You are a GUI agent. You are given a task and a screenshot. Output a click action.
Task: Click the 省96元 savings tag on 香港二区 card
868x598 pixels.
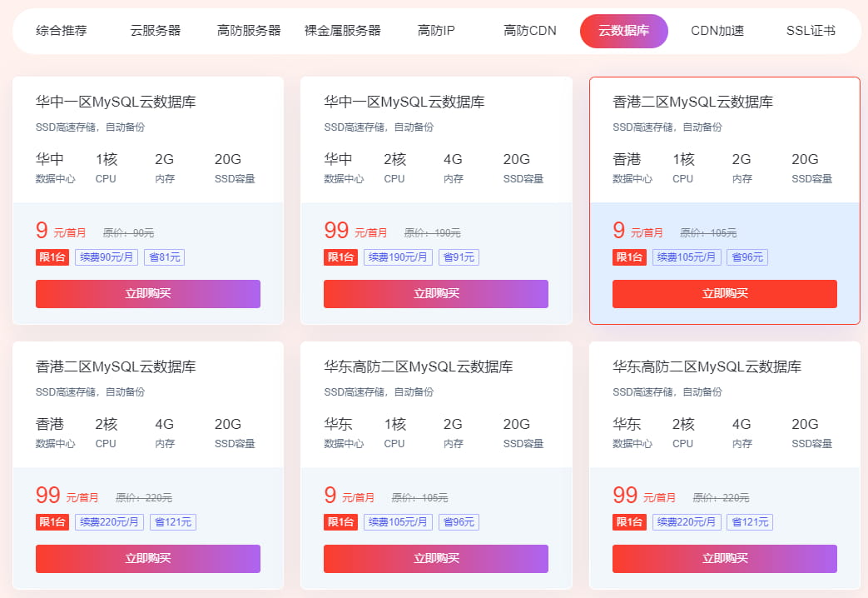[x=746, y=257]
